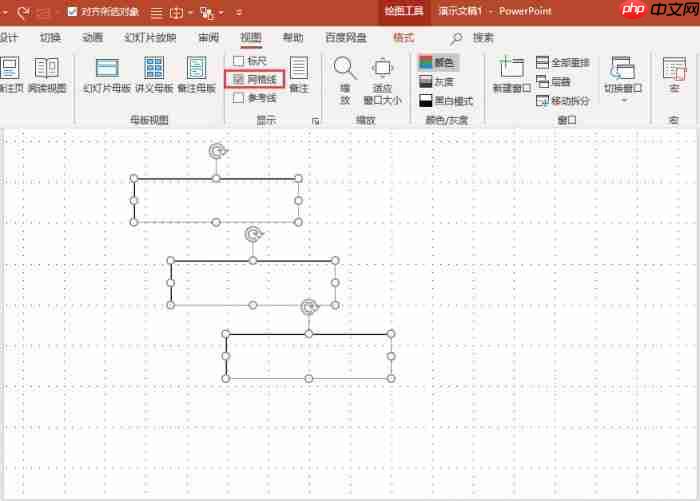Click top-right resize handle of the top rectangle
This screenshot has width=700, height=501.
click(298, 179)
